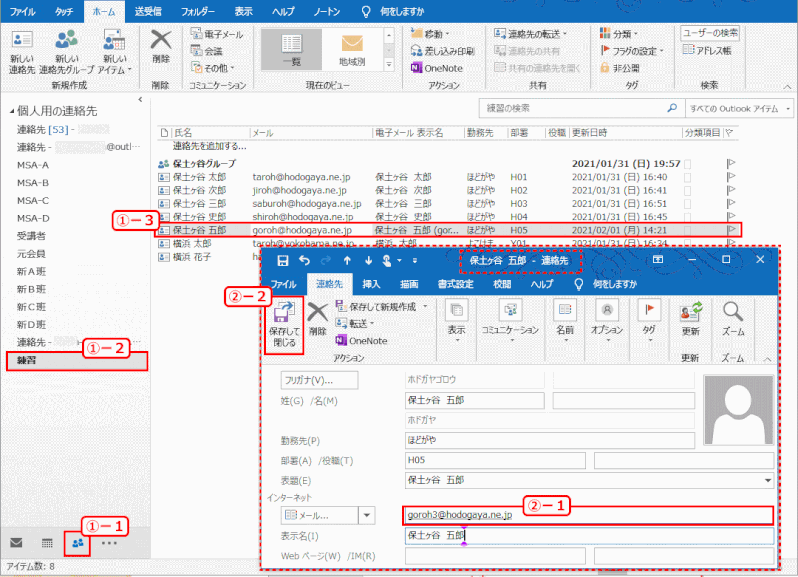Switch to Calendar in the navigation bar
The height and width of the screenshot is (577, 798).
(x=47, y=543)
